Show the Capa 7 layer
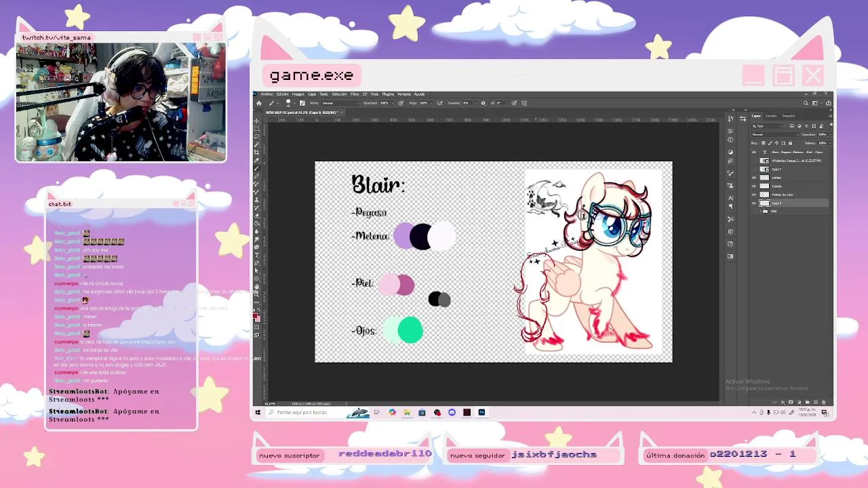This screenshot has width=868, height=488. pyautogui.click(x=754, y=169)
